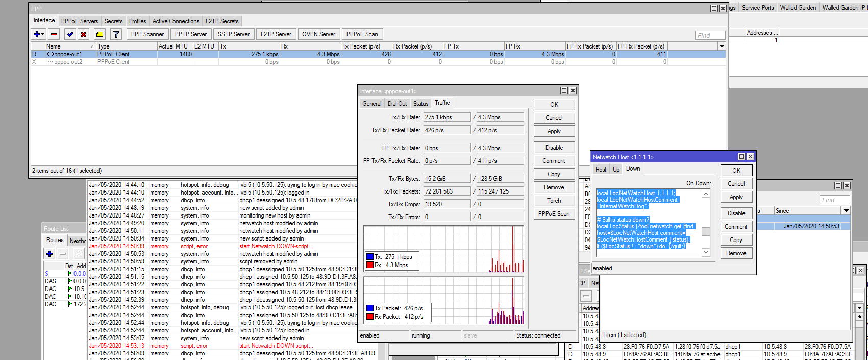Click the PPTP Server button

coord(191,34)
